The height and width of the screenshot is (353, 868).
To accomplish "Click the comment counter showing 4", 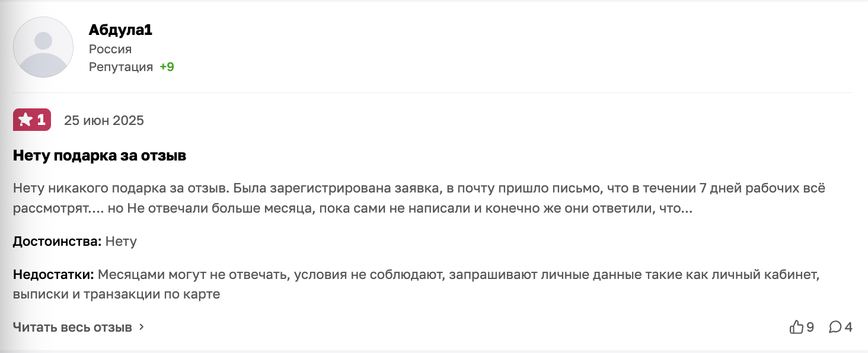I will tap(848, 326).
